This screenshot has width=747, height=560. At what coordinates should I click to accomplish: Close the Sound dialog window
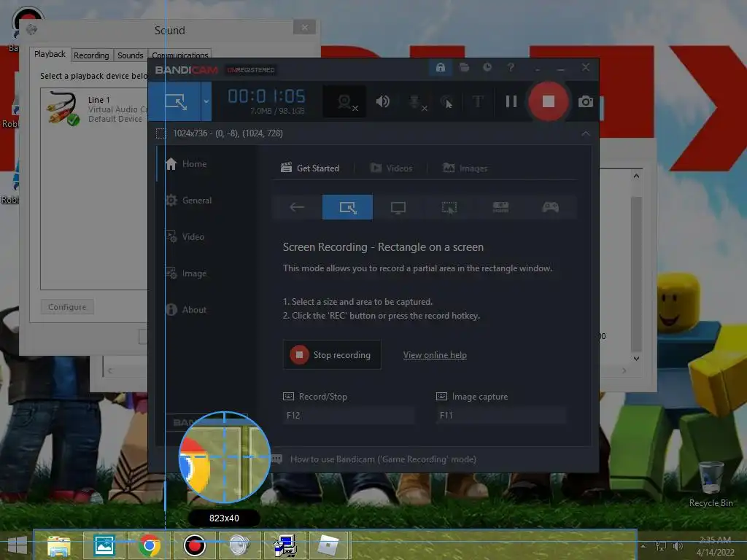[x=304, y=28]
